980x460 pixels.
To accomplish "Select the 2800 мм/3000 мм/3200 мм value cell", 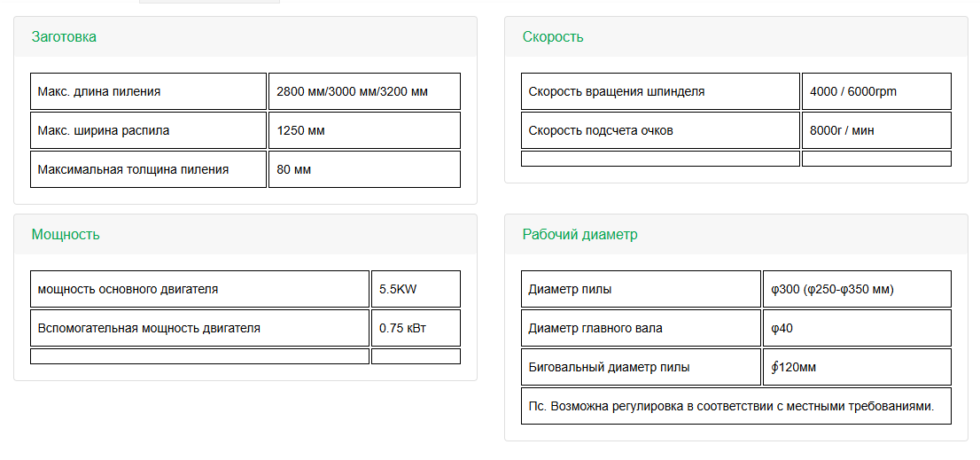I will pos(364,91).
